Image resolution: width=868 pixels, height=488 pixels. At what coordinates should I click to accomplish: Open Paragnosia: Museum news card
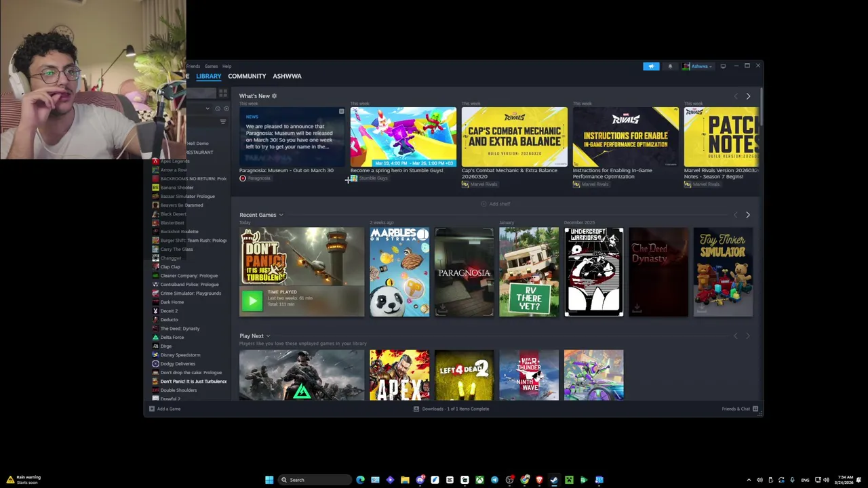292,138
